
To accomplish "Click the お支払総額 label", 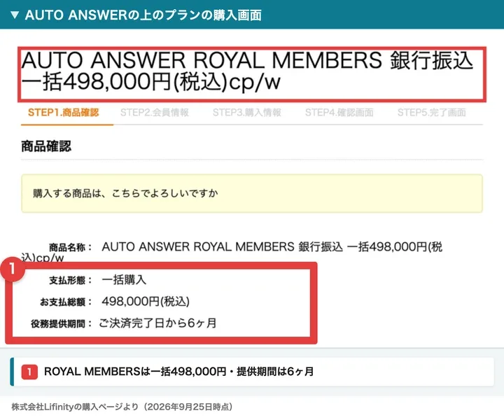I will 66,302.
